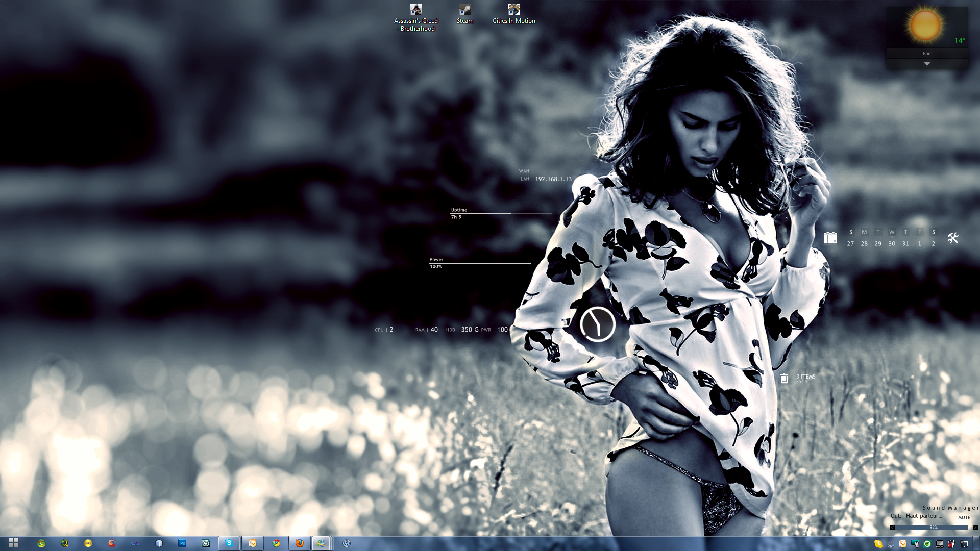Click the PWR 100 readout
This screenshot has width=980, height=551.
(x=495, y=330)
